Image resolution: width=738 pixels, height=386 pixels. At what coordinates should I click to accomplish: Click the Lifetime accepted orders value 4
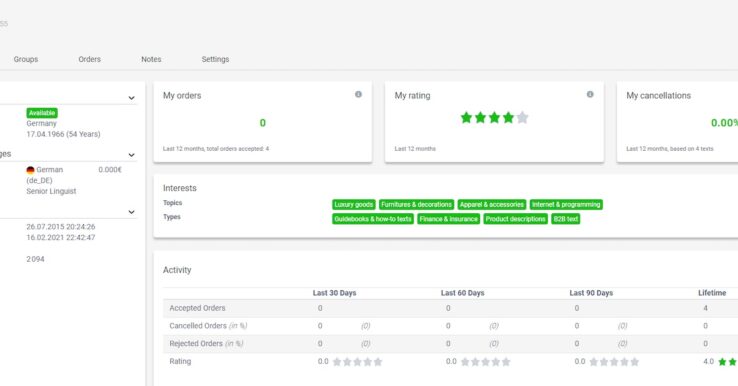pyautogui.click(x=705, y=308)
